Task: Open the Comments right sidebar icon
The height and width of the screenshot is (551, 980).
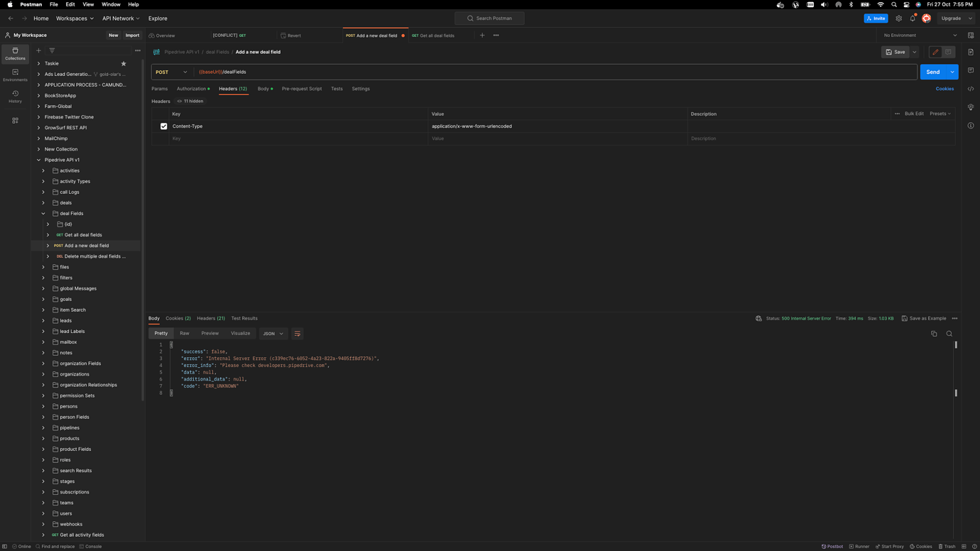Action: coord(971,70)
